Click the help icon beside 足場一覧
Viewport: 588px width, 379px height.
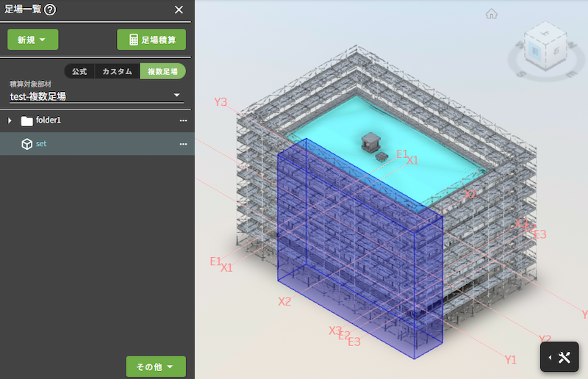[50, 10]
